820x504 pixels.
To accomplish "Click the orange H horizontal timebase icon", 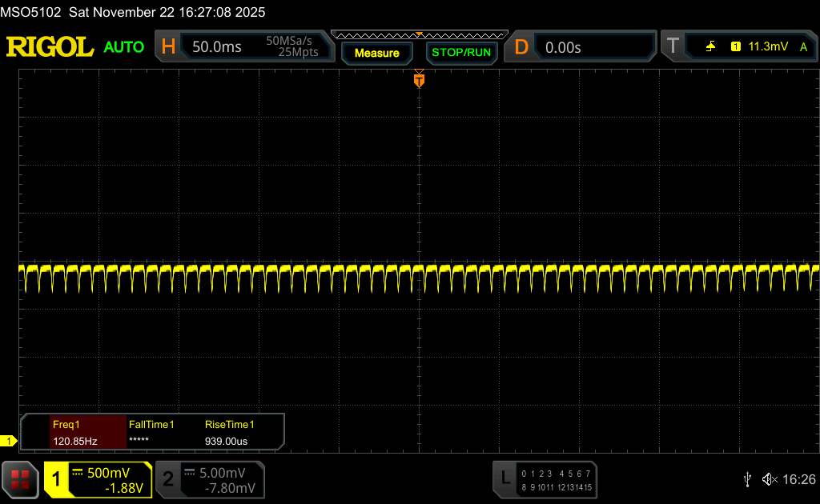I will coord(168,47).
